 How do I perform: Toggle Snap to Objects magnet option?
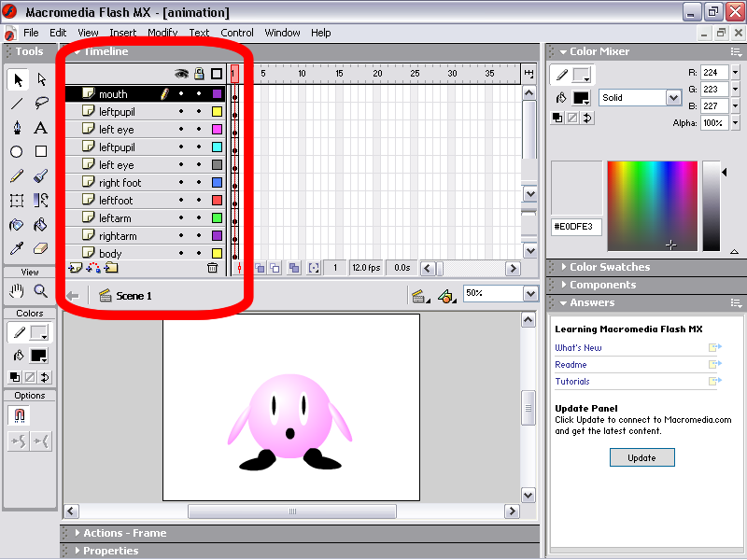[17, 416]
